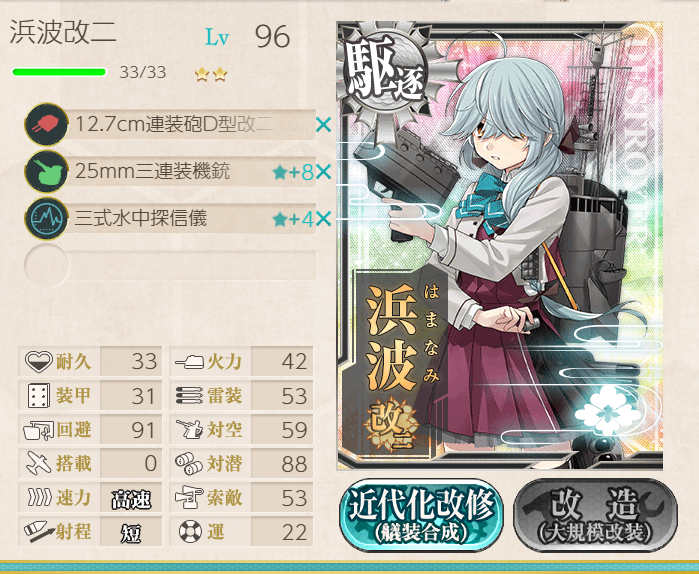This screenshot has width=699, height=574.
Task: Remove the 三式水中探信儀 with its X
Action: point(323,219)
